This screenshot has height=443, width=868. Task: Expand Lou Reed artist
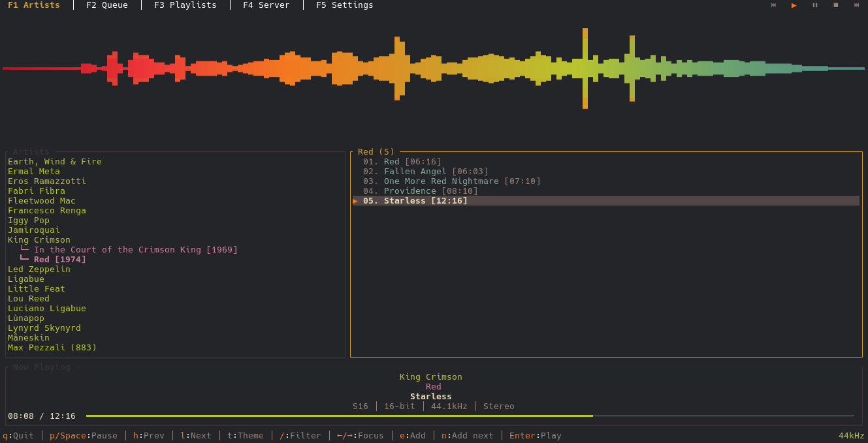[x=29, y=299]
